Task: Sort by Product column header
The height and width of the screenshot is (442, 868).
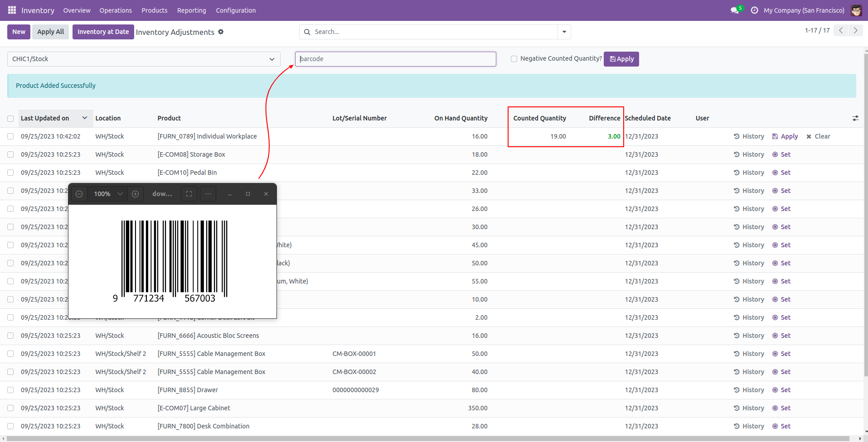Action: 170,118
